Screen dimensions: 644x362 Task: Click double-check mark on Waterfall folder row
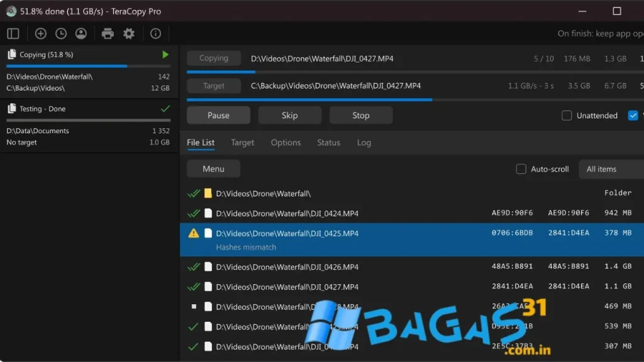tap(194, 194)
